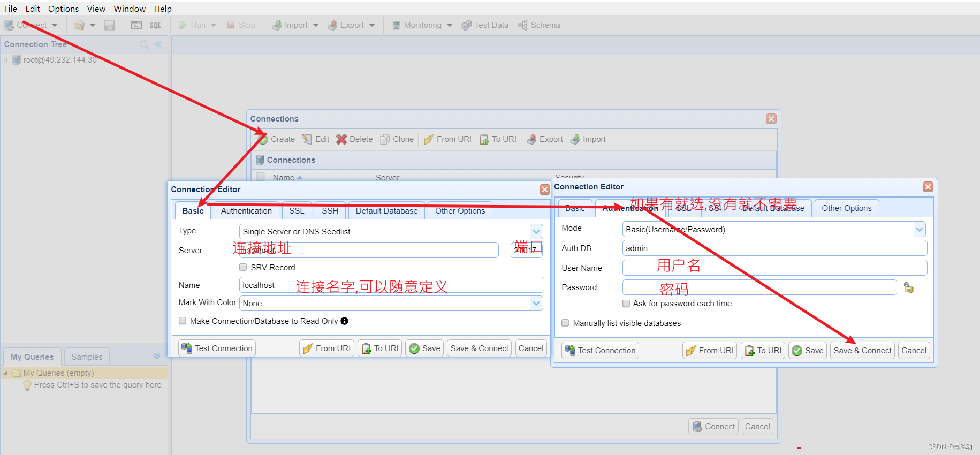Click the save disk toolbar icon
This screenshot has height=455, width=980.
click(109, 25)
